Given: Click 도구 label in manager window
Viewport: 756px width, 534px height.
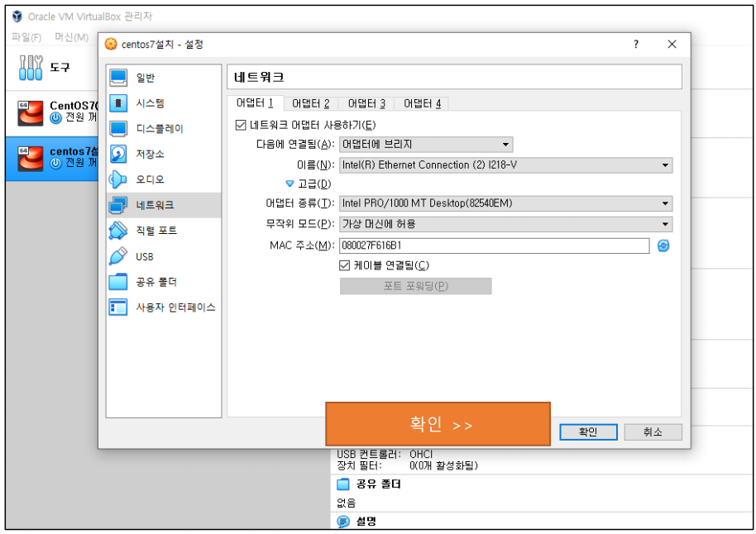Looking at the screenshot, I should tap(60, 68).
